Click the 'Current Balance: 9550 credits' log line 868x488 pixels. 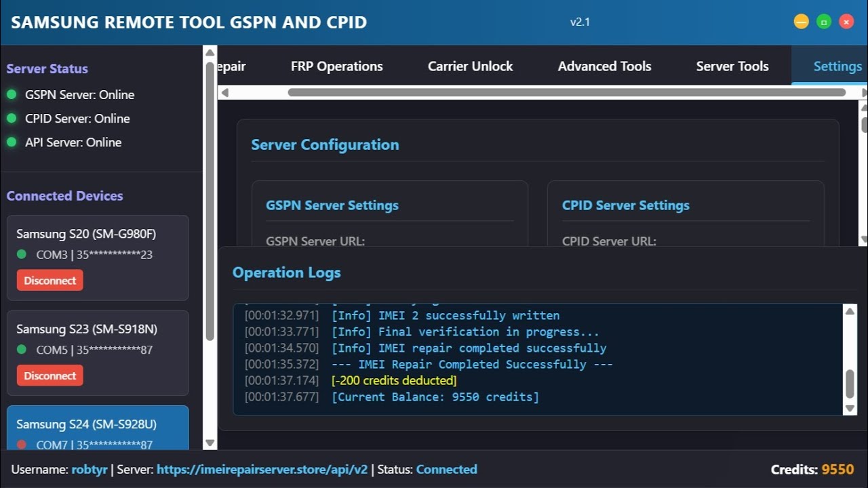[435, 396]
